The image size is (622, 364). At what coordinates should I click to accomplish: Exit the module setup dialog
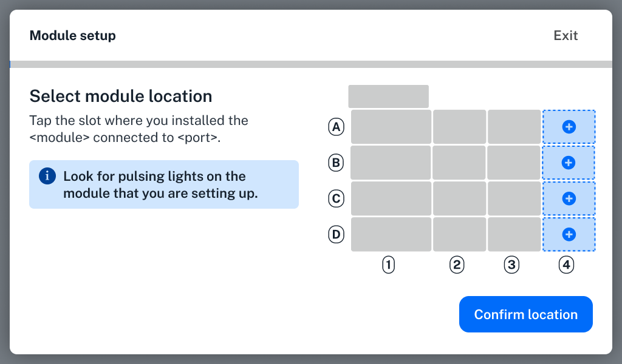[x=566, y=36]
